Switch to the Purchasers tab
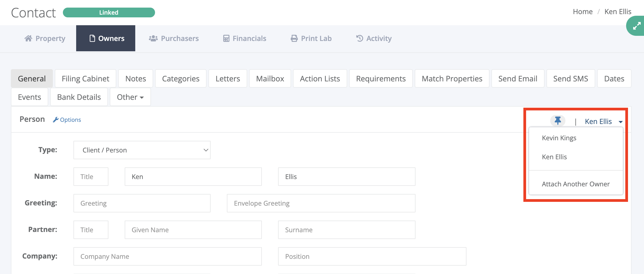Image resolution: width=644 pixels, height=274 pixels. coord(174,38)
